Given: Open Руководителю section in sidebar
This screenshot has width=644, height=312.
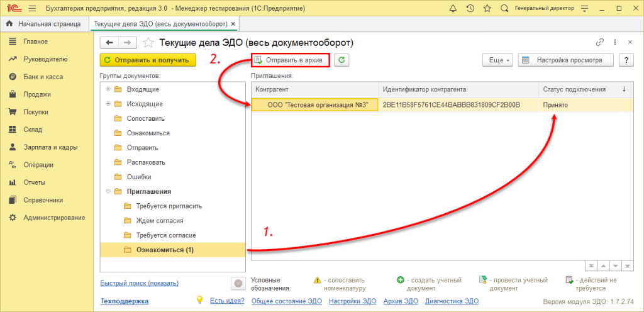Looking at the screenshot, I should (x=47, y=59).
